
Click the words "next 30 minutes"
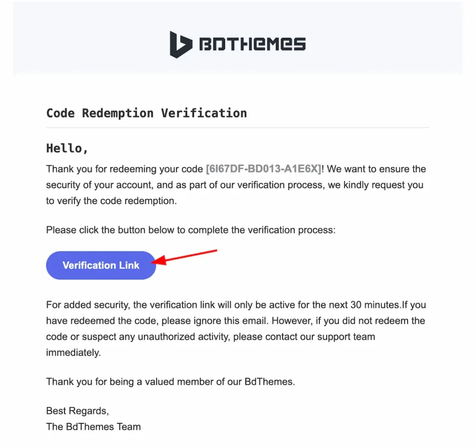[367, 305]
